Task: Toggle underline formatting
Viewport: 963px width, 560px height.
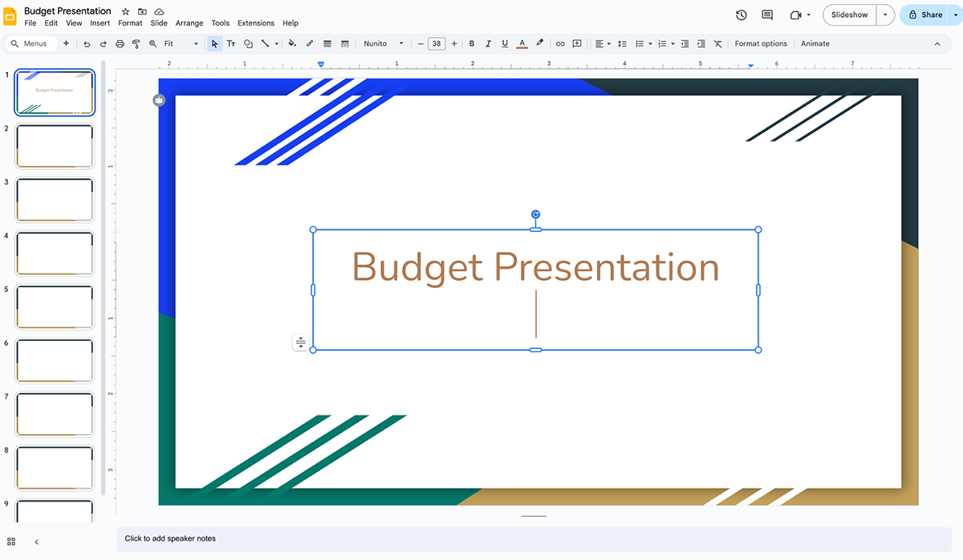Action: pyautogui.click(x=505, y=43)
